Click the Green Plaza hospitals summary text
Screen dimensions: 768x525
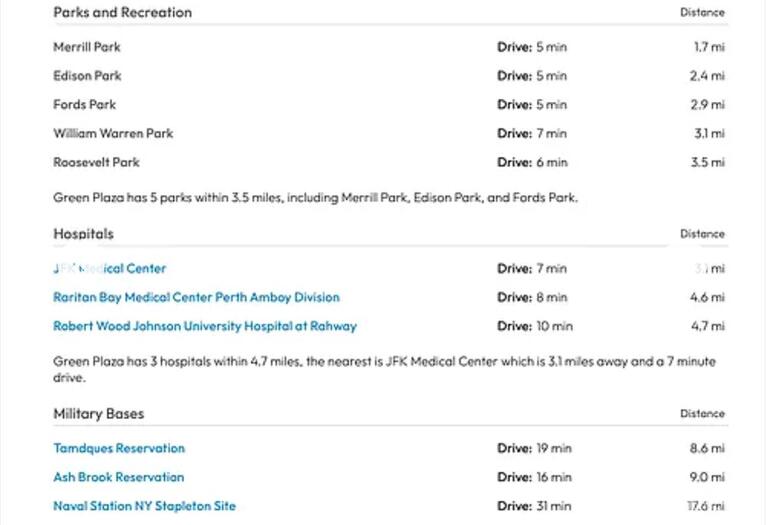click(x=384, y=369)
